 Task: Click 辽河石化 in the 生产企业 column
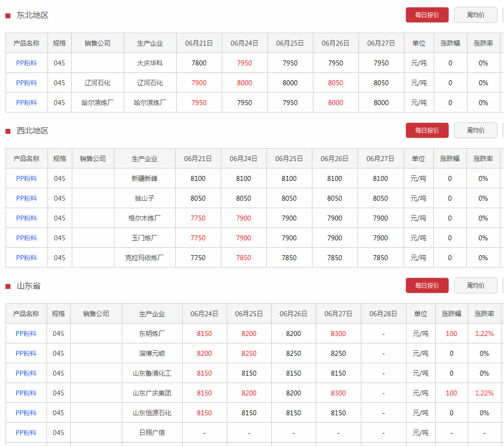(150, 83)
